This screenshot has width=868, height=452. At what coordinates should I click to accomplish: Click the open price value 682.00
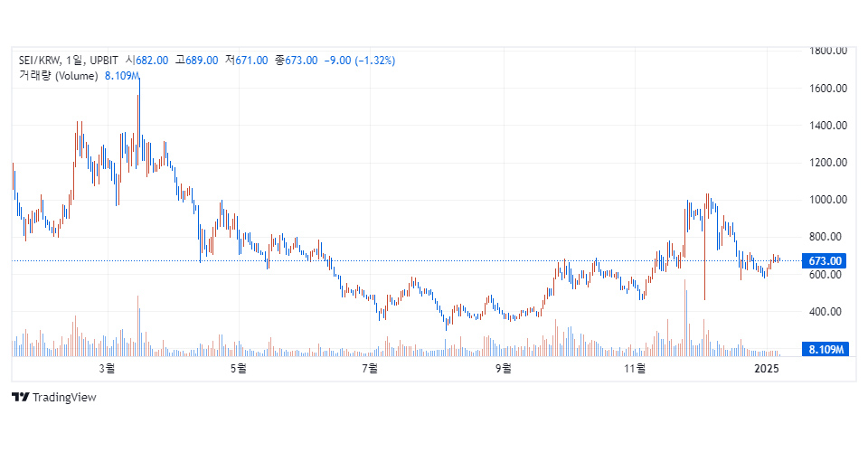click(151, 61)
